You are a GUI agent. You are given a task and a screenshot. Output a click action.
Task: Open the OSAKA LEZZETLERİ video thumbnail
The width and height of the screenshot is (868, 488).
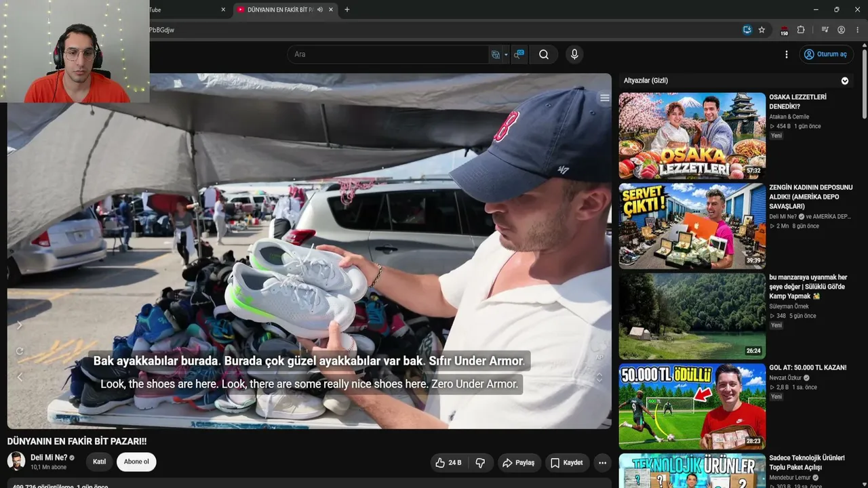pyautogui.click(x=692, y=135)
